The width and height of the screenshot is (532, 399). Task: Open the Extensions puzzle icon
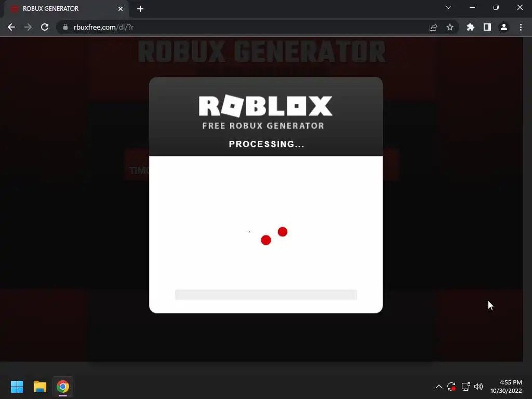coord(471,27)
